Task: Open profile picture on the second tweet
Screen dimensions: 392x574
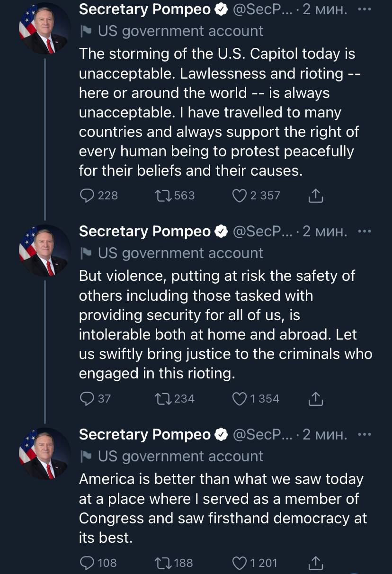Action: pos(45,251)
